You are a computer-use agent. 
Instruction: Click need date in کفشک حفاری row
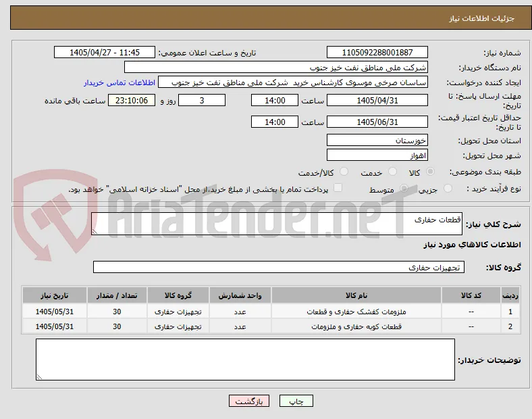(55, 312)
